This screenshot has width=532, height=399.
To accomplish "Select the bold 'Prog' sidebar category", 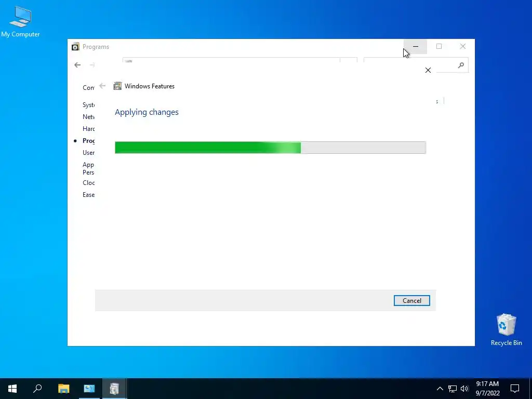I will tap(88, 140).
